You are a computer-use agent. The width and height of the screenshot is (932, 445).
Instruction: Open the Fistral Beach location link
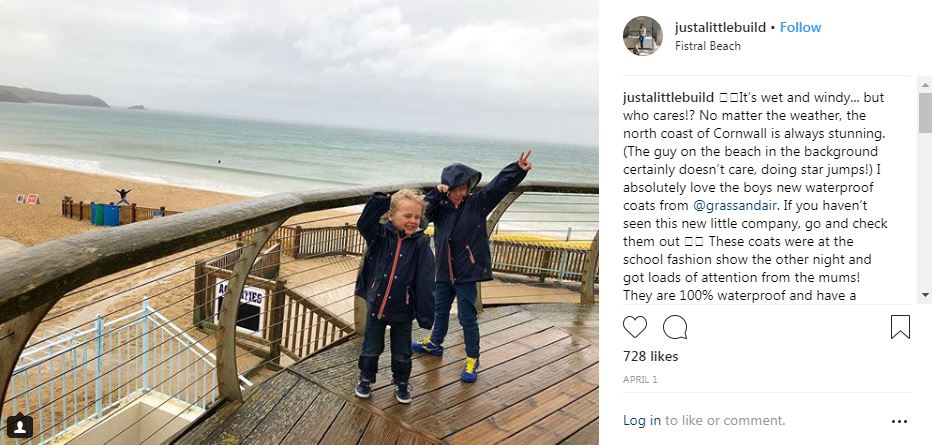click(707, 46)
